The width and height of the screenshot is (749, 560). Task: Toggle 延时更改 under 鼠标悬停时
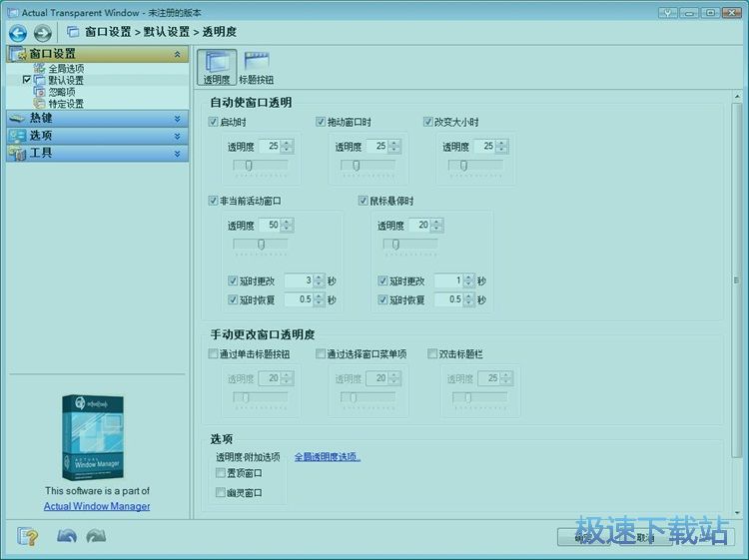pos(382,280)
